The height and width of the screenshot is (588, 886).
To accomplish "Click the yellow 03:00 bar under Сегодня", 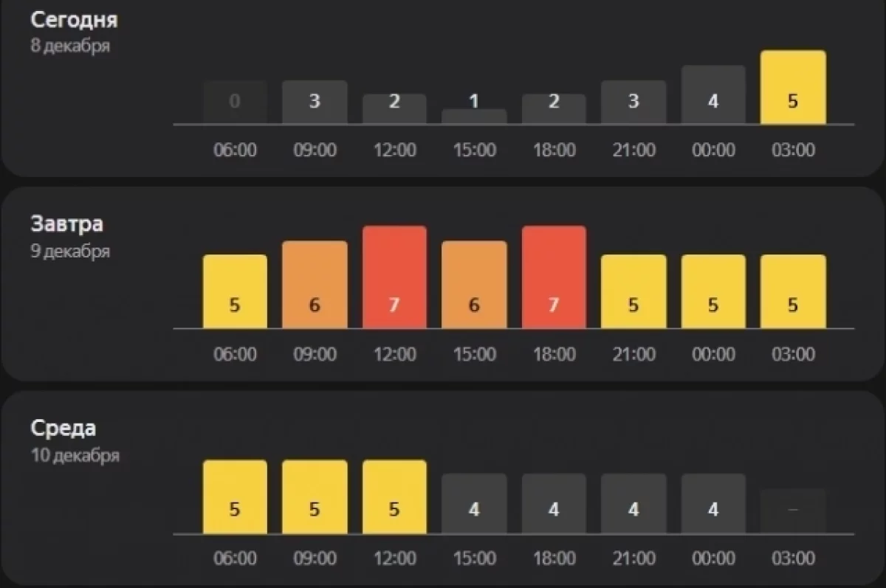I will [x=792, y=88].
